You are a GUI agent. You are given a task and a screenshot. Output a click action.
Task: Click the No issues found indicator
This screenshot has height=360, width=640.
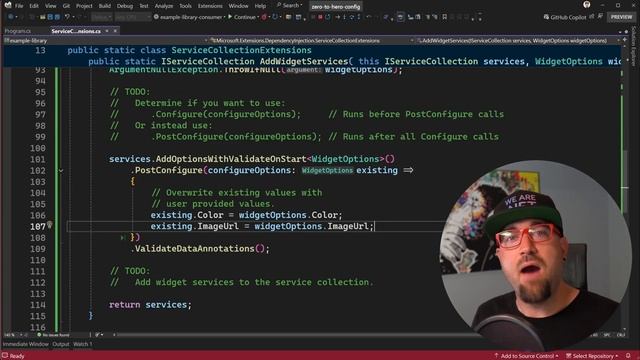53,335
